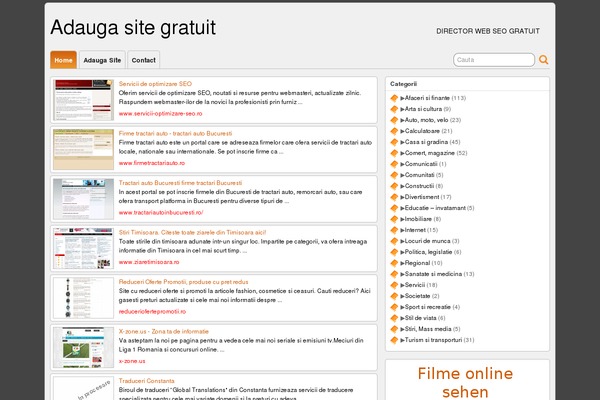Click the Tractari auto Bucuresti site thumbnail
The height and width of the screenshot is (400, 600).
point(83,199)
